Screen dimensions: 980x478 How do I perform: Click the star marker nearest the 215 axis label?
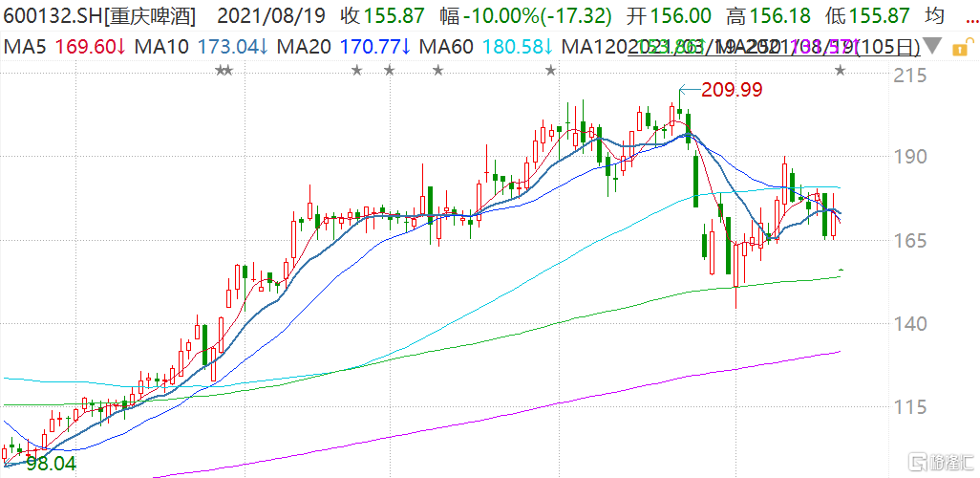[x=841, y=71]
